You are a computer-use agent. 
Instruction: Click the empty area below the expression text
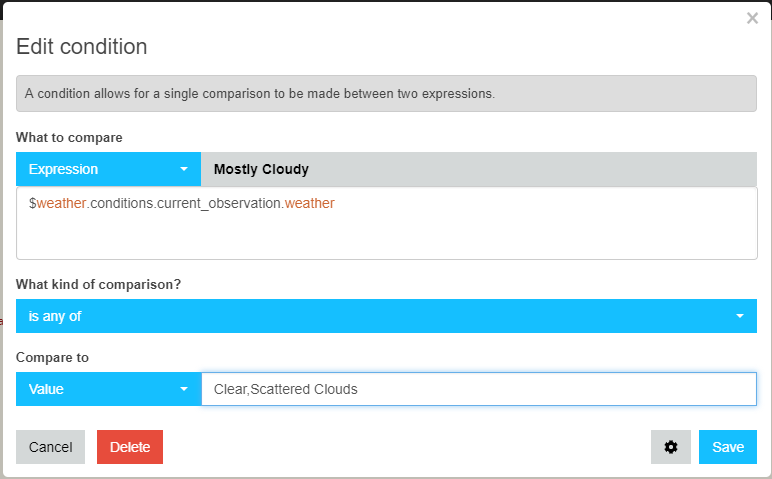(386, 236)
